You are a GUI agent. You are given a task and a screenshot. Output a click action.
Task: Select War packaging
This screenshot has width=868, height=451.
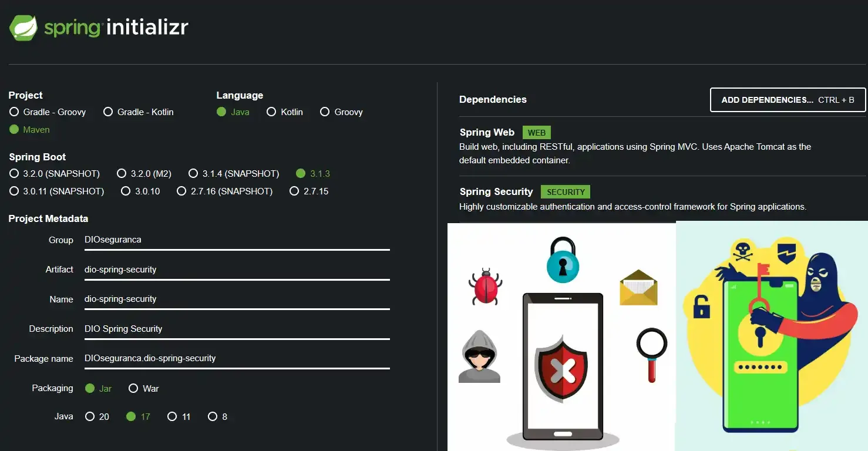click(x=143, y=389)
